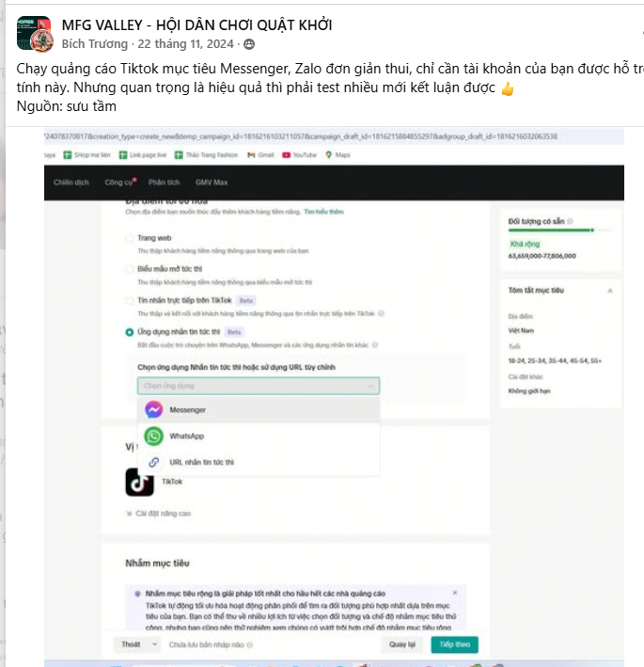Click the globe privacy icon by the date
This screenshot has height=667, width=644.
click(x=249, y=44)
